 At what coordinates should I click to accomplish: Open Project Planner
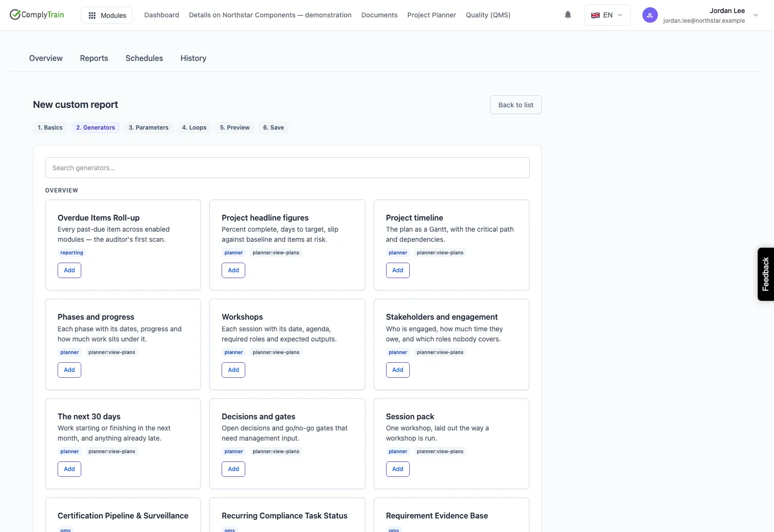pyautogui.click(x=432, y=15)
